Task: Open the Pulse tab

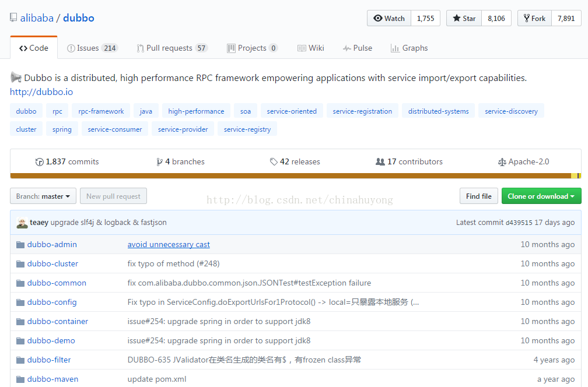Action: [358, 48]
